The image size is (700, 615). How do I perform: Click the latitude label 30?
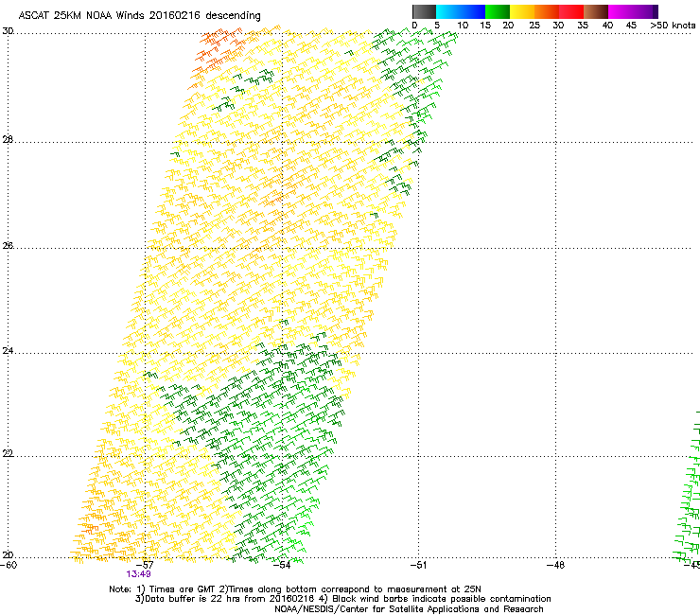click(8, 31)
